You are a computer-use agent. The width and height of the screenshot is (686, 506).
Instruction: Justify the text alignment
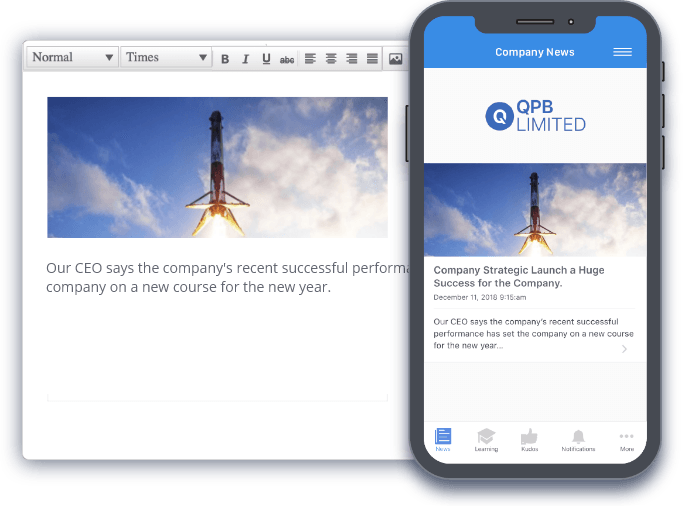372,59
